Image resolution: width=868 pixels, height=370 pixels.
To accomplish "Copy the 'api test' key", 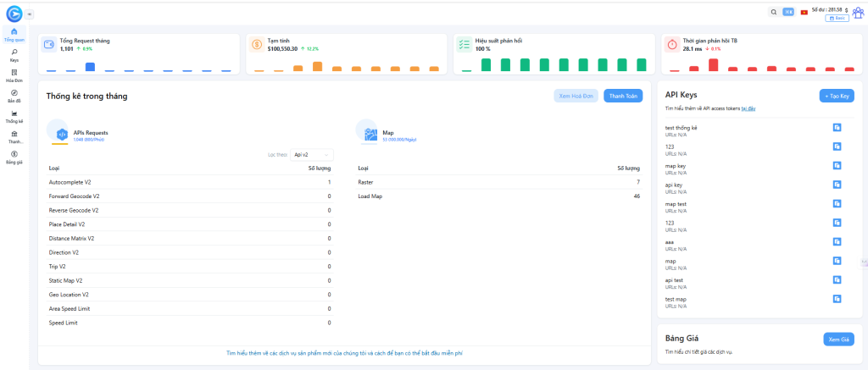I will 837,279.
